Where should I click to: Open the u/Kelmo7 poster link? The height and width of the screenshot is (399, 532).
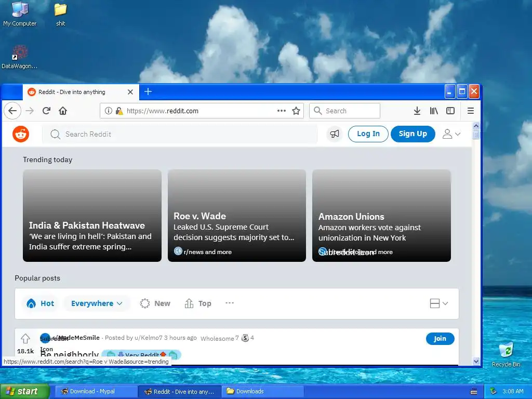pyautogui.click(x=149, y=338)
